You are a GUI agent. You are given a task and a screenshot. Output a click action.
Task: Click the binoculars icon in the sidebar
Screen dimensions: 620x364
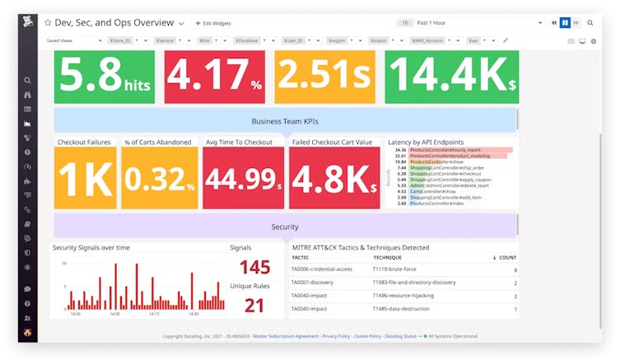[x=27, y=95]
